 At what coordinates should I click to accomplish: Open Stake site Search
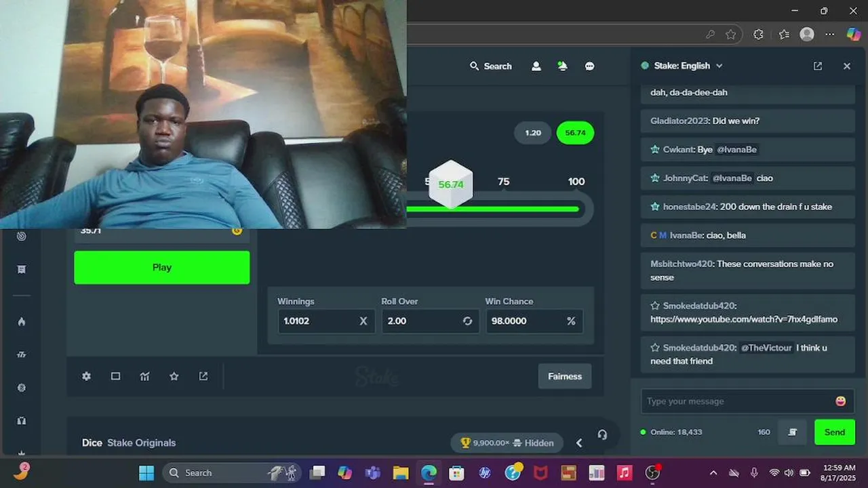[x=491, y=66]
